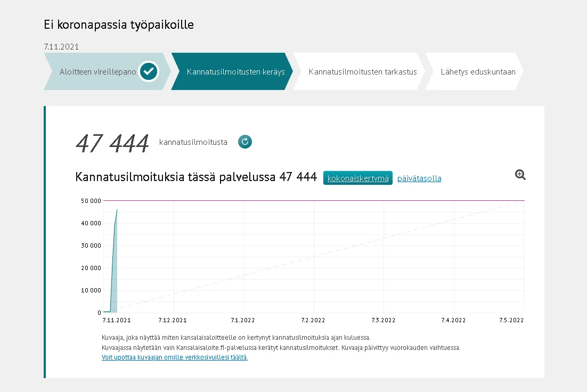The image size is (587, 392).
Task: Click the initiative title Ei koronapassia työpaikoille
Action: (x=118, y=24)
